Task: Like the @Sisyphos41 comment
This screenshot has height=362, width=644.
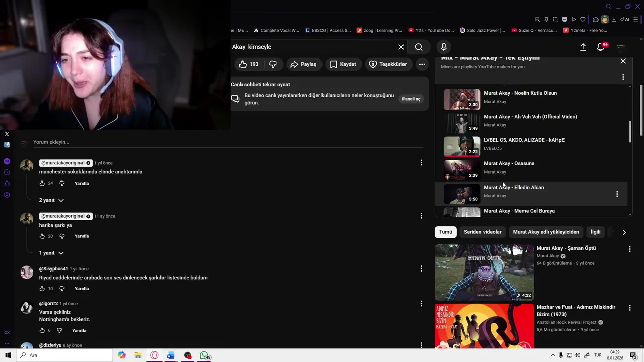Action: (x=42, y=289)
